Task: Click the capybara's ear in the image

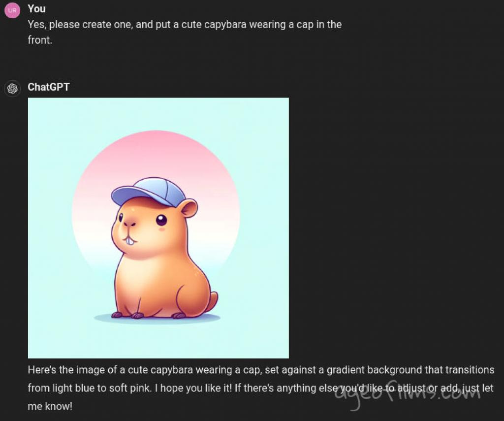Action: point(189,208)
